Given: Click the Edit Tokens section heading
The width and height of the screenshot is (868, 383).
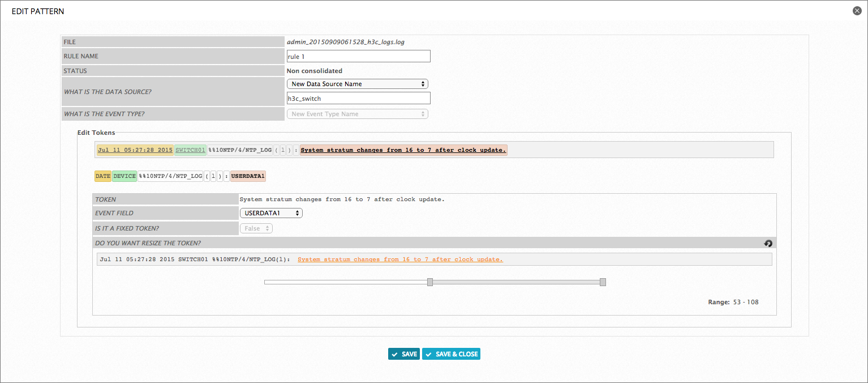Looking at the screenshot, I should pyautogui.click(x=96, y=133).
